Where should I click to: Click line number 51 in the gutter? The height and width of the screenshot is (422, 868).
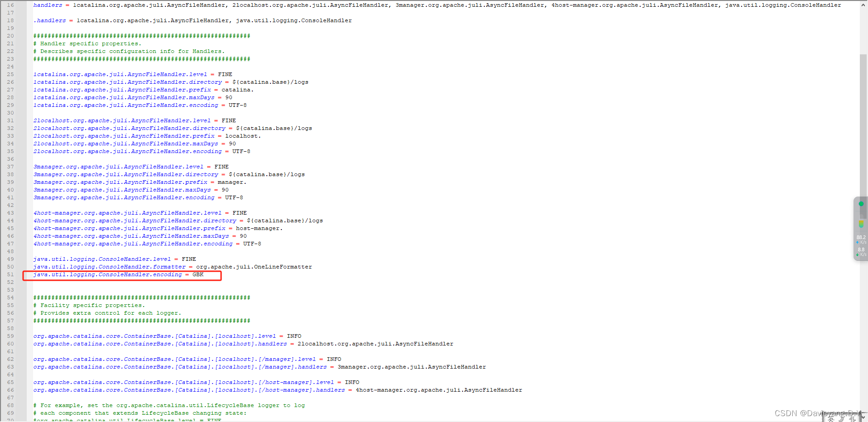click(10, 274)
